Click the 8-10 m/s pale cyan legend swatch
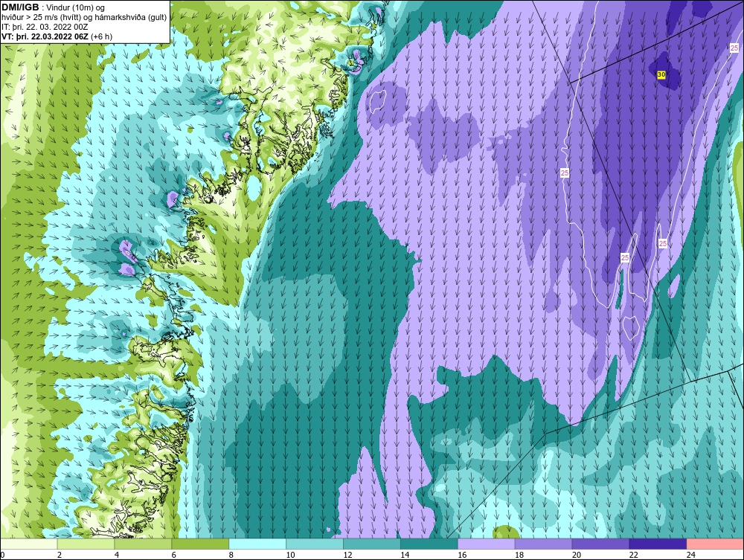Image resolution: width=744 pixels, height=560 pixels. point(257,544)
